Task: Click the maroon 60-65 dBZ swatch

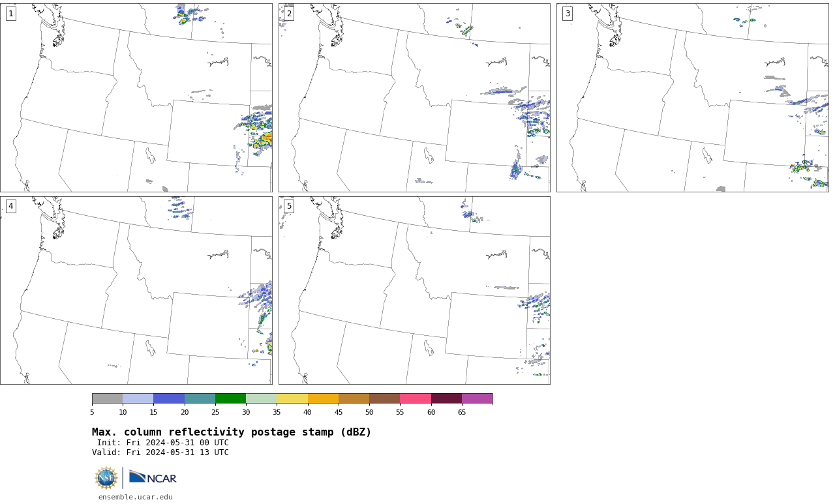Action: pos(446,398)
